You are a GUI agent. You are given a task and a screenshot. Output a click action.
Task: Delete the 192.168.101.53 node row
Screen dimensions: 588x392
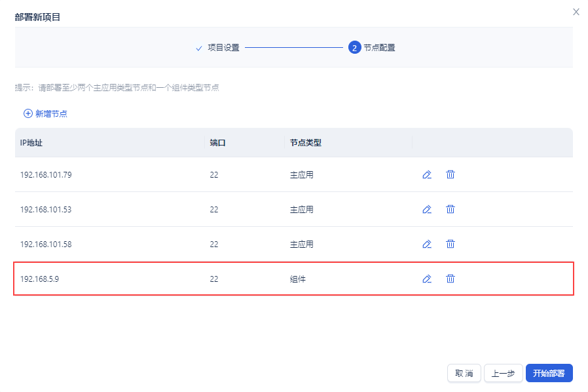coord(450,209)
